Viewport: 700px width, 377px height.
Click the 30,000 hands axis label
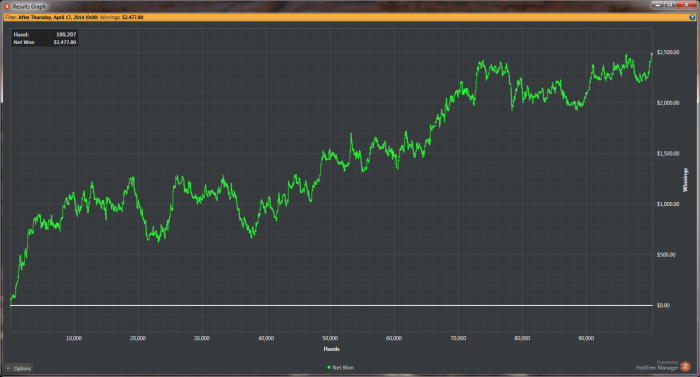coord(202,338)
